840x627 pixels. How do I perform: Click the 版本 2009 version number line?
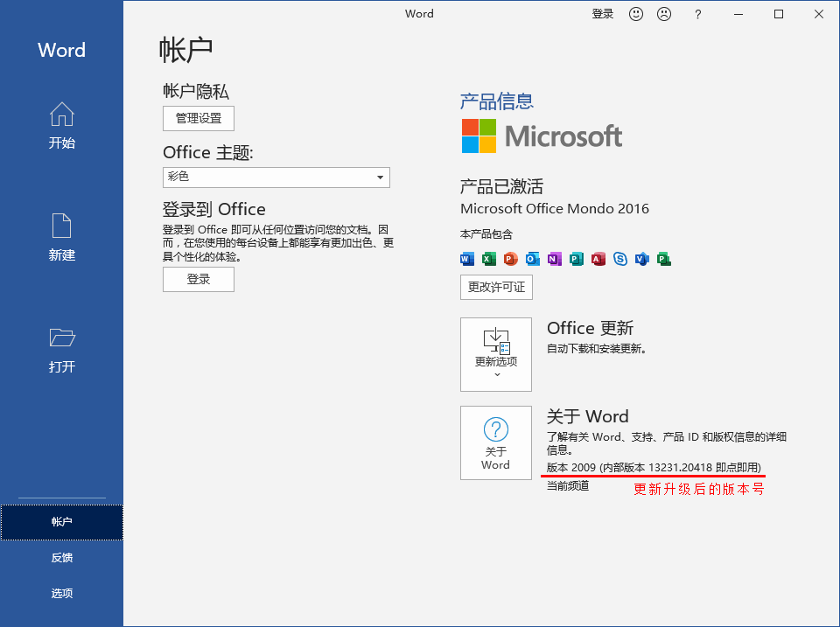pyautogui.click(x=654, y=468)
